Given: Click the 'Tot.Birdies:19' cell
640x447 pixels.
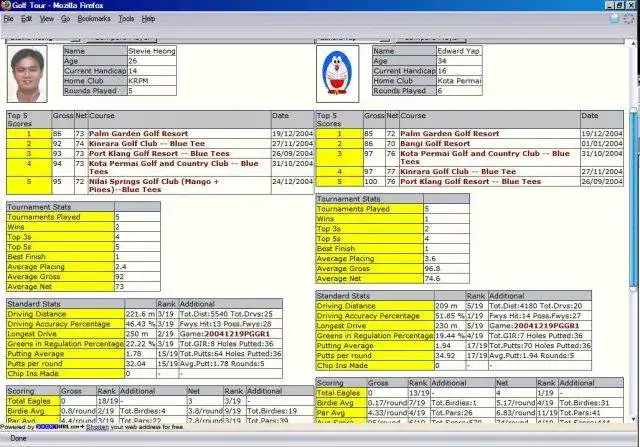Looking at the screenshot, I should pyautogui.click(x=280, y=411).
